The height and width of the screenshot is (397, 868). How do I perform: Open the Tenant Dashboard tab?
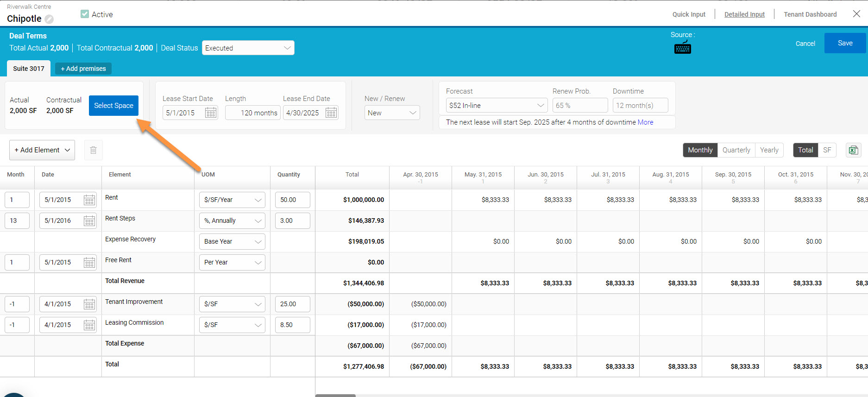pyautogui.click(x=810, y=14)
